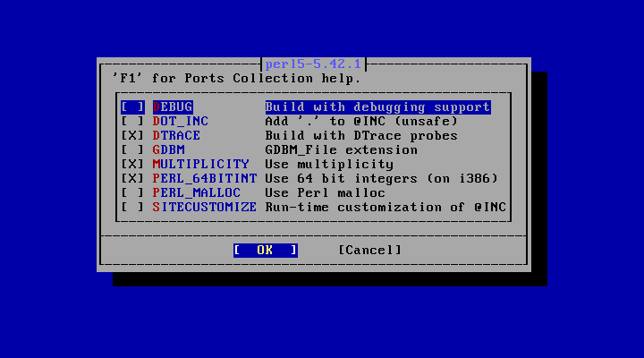Click 'Build with debugging support' description

pos(377,107)
